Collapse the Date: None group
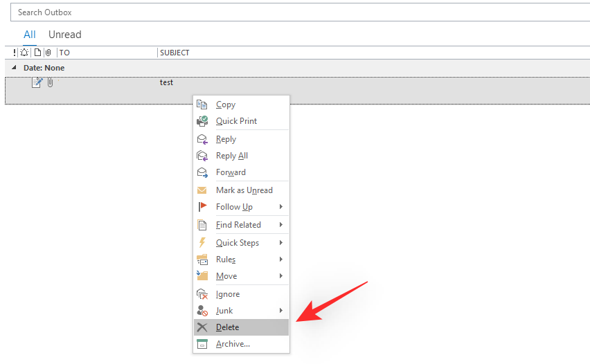The width and height of the screenshot is (590, 364). pyautogui.click(x=15, y=68)
